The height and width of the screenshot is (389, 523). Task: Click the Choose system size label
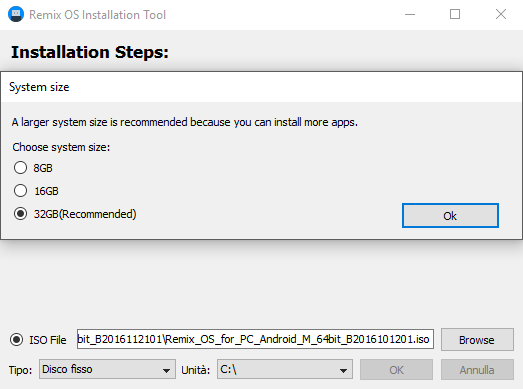point(61,147)
